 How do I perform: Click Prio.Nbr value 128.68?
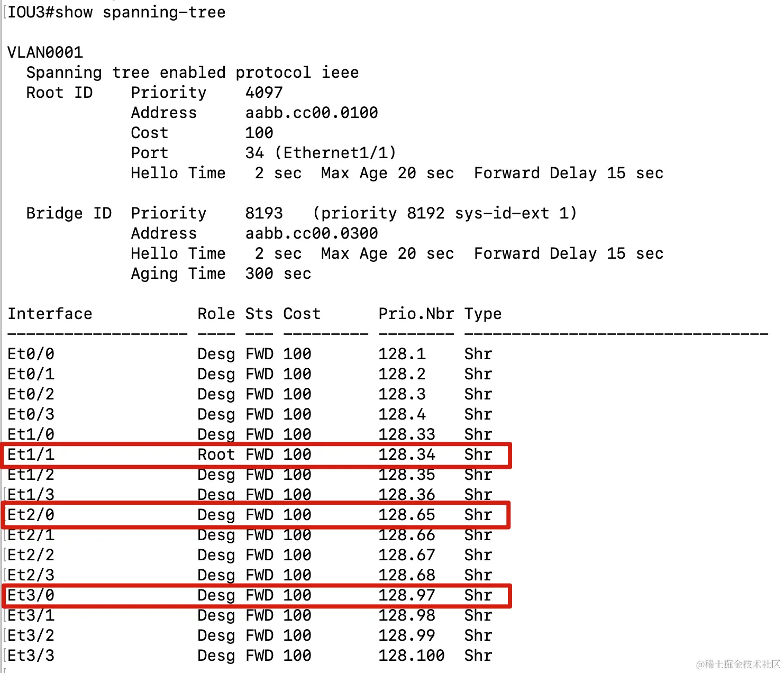coord(407,575)
